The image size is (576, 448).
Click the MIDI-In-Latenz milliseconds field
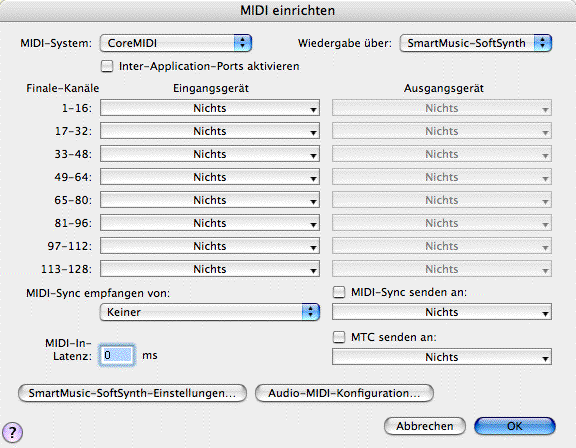(x=117, y=355)
